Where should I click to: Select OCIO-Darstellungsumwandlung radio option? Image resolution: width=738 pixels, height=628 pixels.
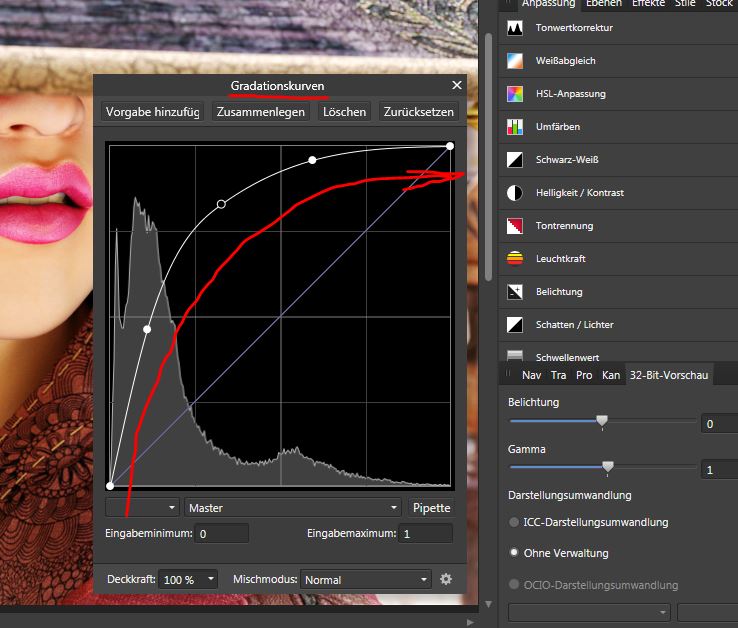(514, 584)
